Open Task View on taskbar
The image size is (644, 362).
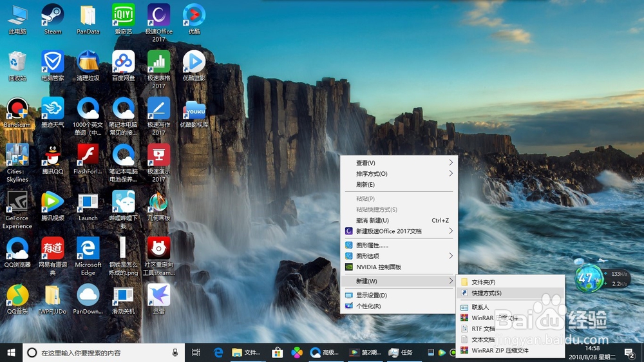(x=196, y=352)
